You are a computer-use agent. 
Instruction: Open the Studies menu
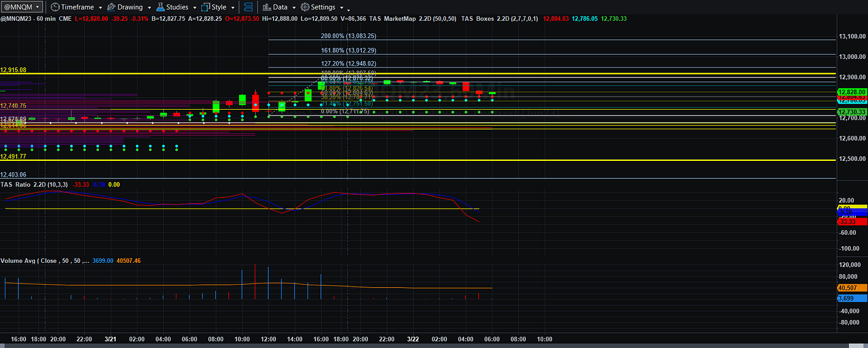pyautogui.click(x=177, y=7)
